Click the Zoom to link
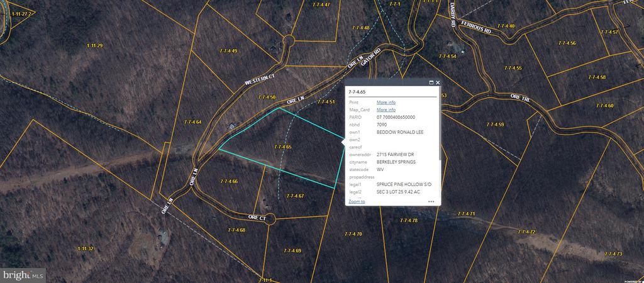The image size is (644, 283). click(357, 201)
